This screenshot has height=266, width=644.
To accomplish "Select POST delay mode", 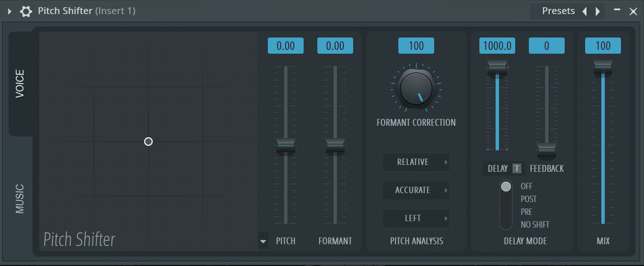I will (x=529, y=199).
